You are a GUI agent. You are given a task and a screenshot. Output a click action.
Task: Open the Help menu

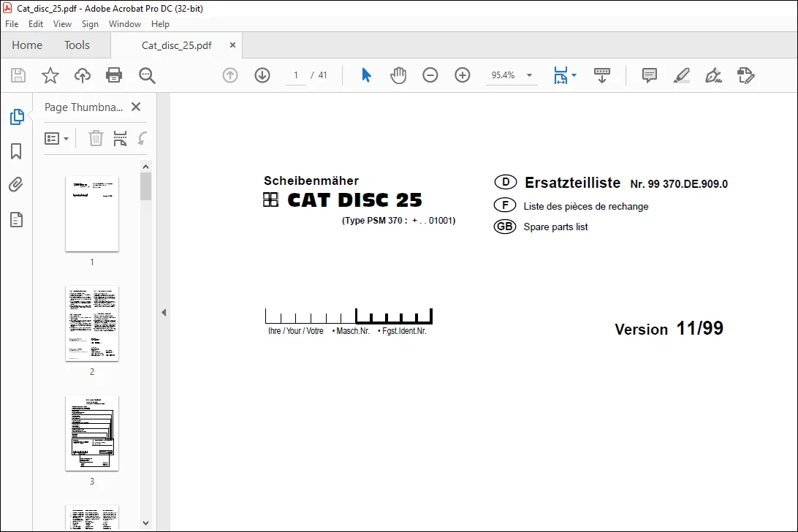pos(160,24)
